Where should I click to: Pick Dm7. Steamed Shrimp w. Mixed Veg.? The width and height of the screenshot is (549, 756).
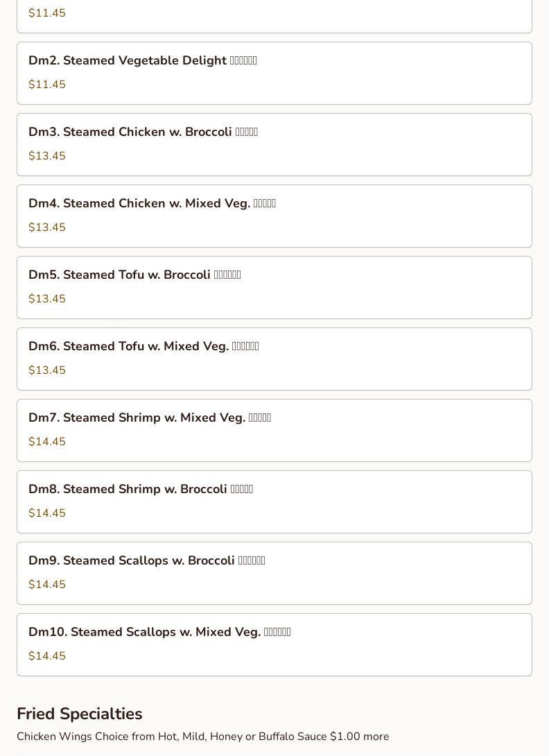coord(150,418)
